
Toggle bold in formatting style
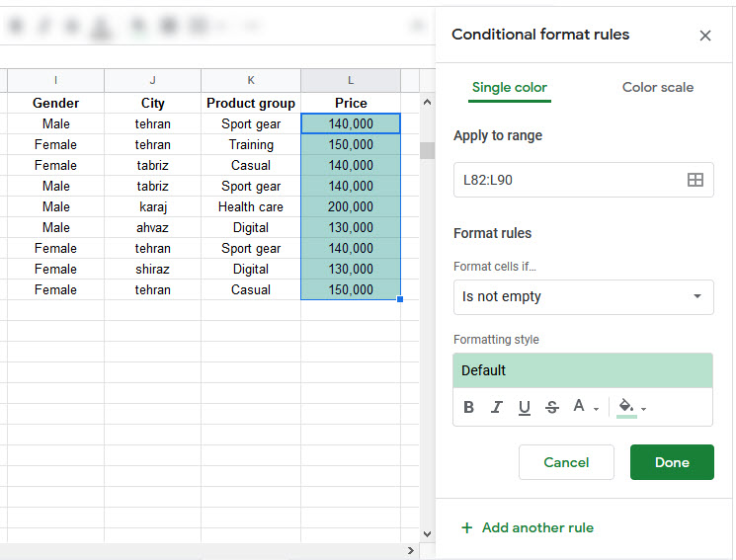[x=468, y=407]
